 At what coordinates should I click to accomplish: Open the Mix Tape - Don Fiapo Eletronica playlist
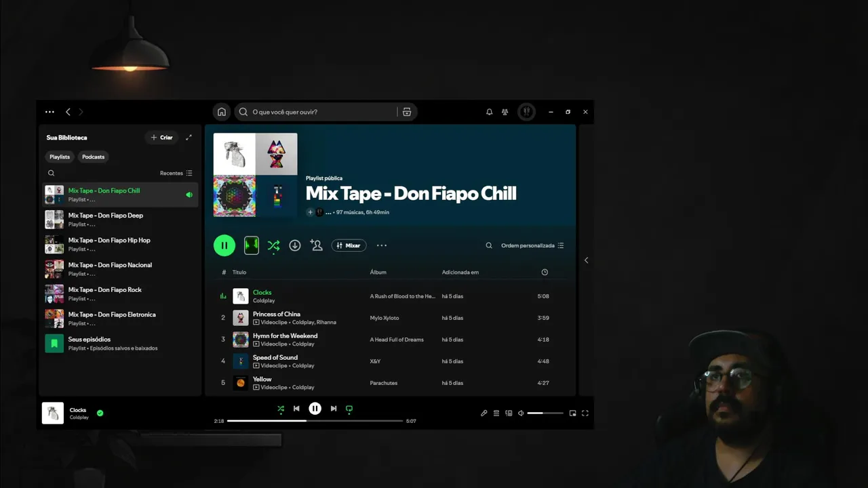click(120, 319)
